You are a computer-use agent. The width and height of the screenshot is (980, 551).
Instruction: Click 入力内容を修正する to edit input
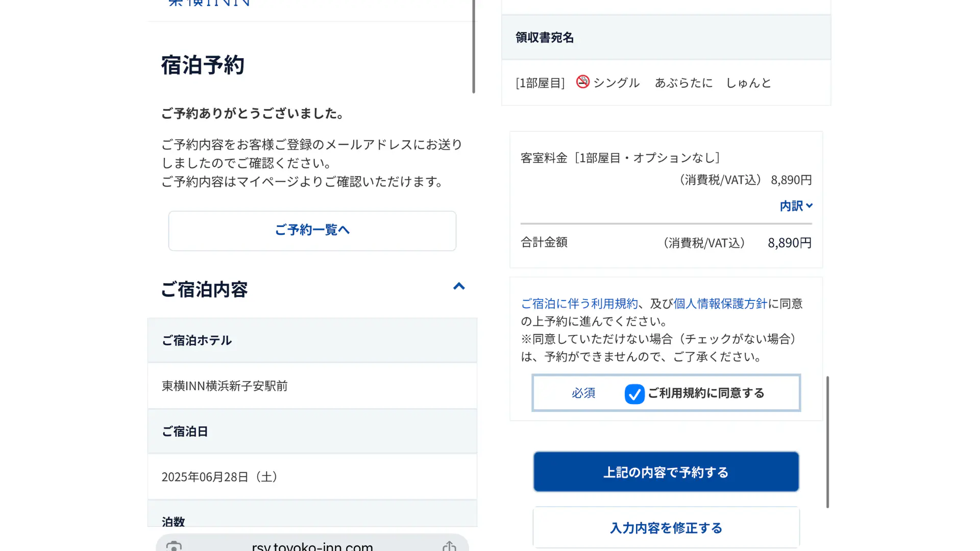666,528
